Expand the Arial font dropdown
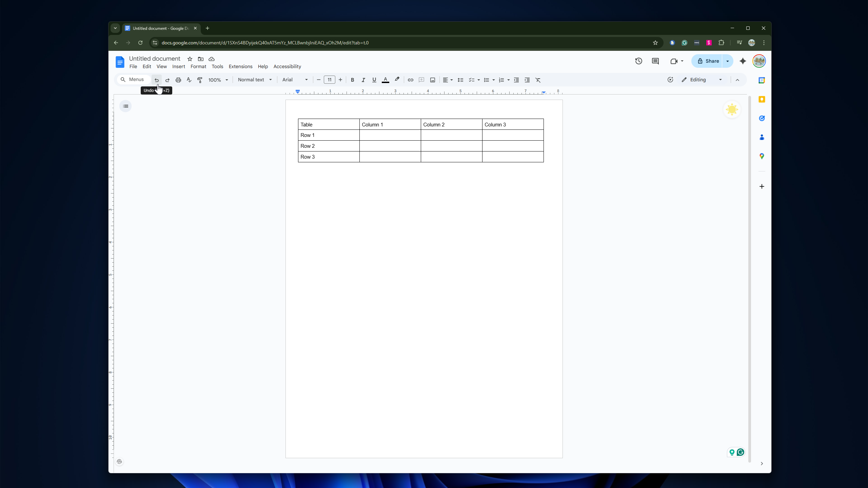 point(295,80)
